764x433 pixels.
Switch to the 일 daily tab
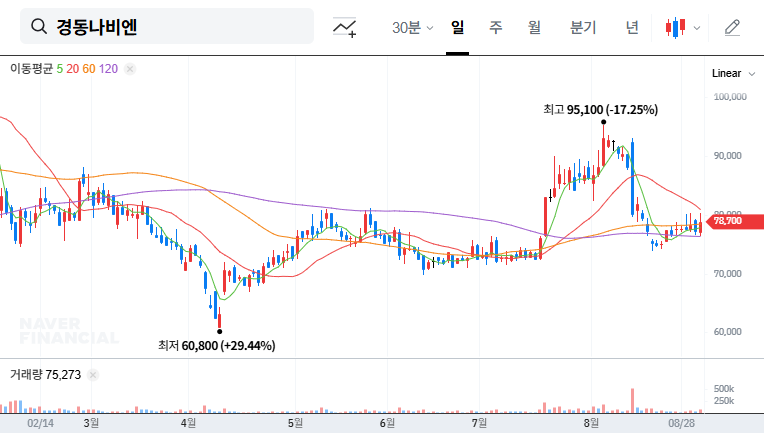point(457,27)
